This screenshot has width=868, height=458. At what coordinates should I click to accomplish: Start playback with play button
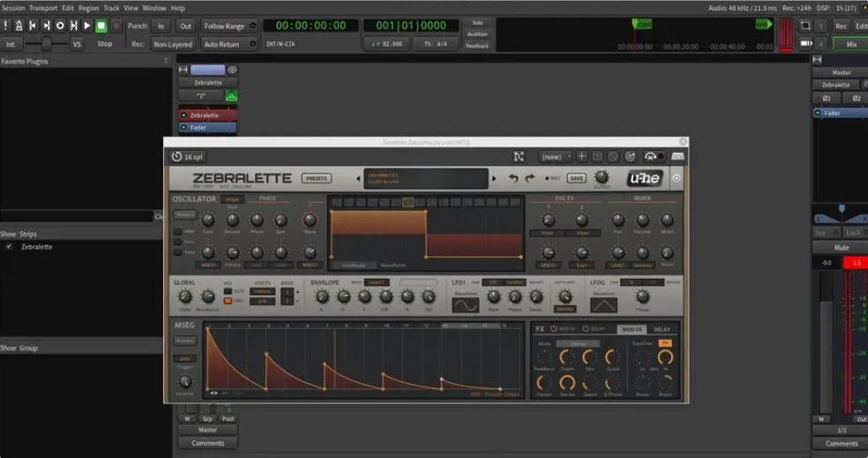(87, 26)
